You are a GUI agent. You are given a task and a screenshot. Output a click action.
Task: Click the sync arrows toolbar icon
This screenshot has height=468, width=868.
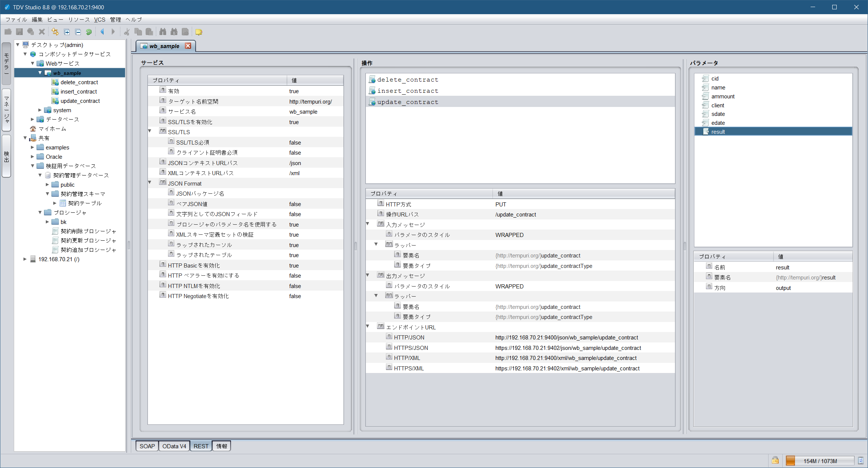(x=55, y=32)
